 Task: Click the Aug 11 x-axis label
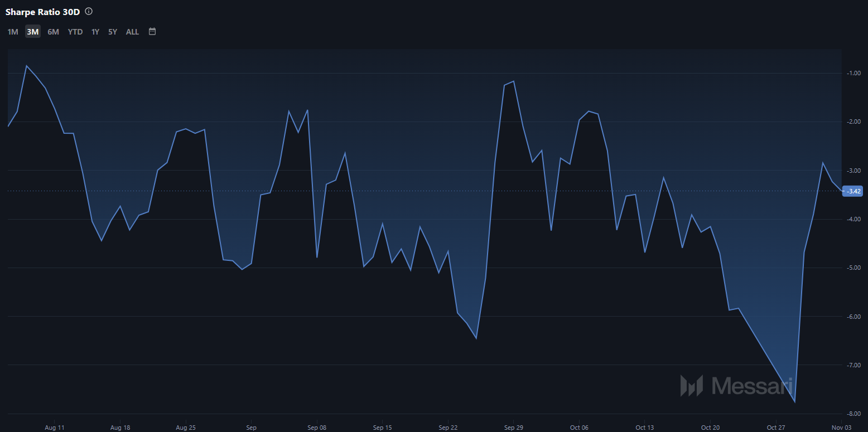[54, 428]
